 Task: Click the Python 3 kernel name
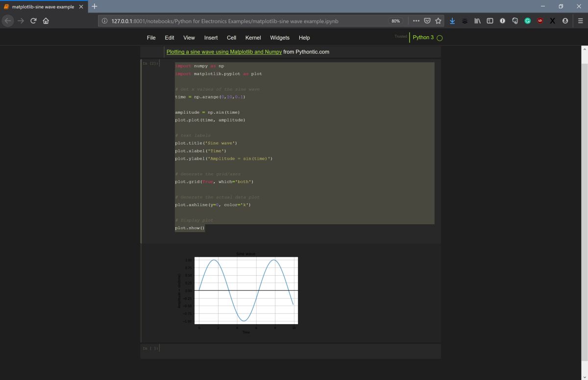pos(423,38)
